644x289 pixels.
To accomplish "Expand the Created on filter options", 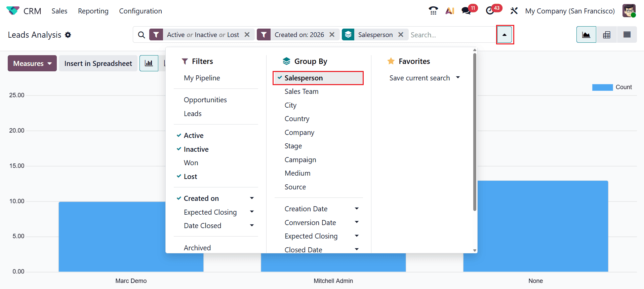I will [x=252, y=198].
